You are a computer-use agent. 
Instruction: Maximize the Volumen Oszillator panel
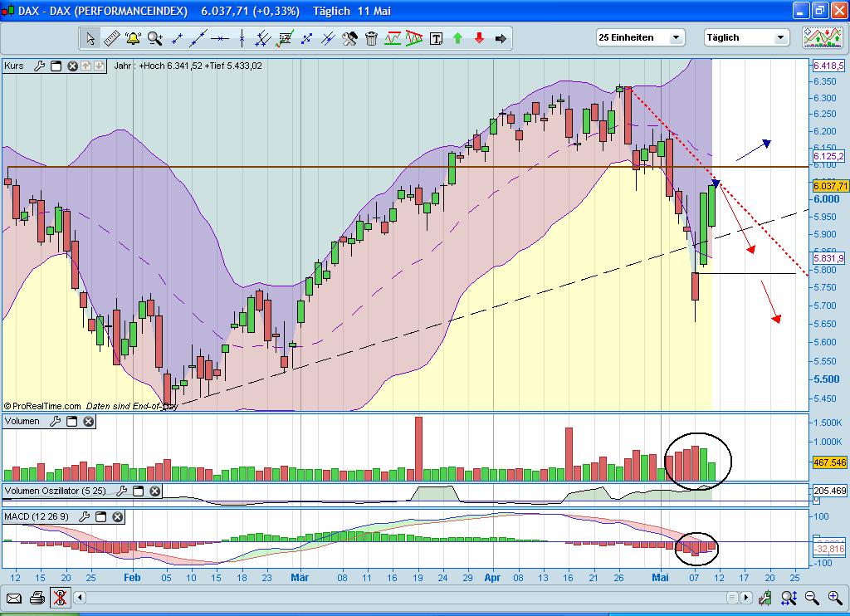tap(139, 491)
